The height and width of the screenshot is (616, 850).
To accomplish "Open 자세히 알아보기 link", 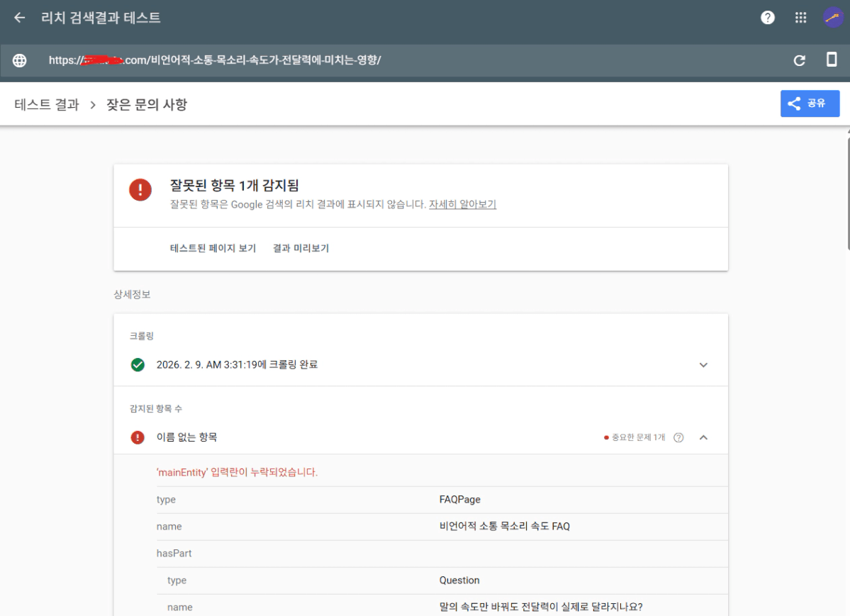I will coord(462,204).
